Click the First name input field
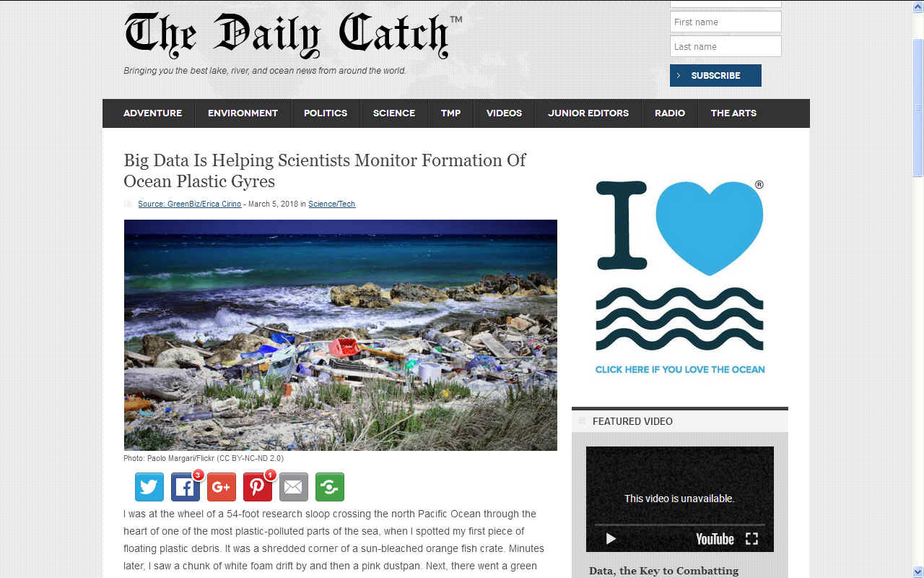Screen dimensions: 924x578 pos(725,22)
